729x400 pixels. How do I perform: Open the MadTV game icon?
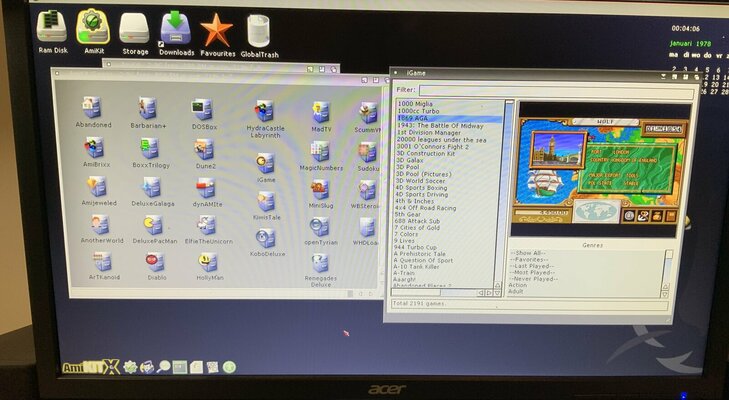pos(321,111)
